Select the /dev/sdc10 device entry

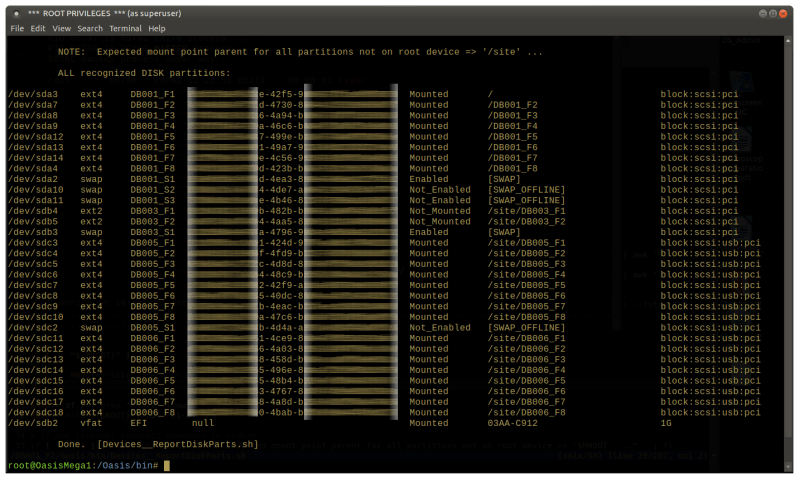click(x=36, y=317)
